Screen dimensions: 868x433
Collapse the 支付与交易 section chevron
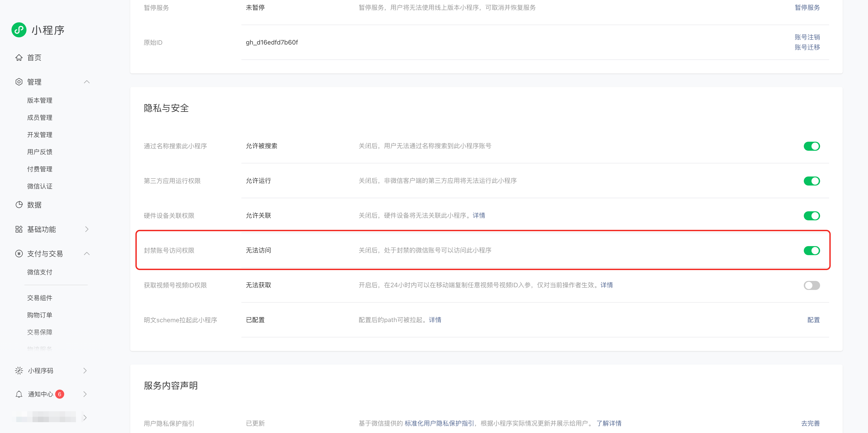(x=87, y=253)
